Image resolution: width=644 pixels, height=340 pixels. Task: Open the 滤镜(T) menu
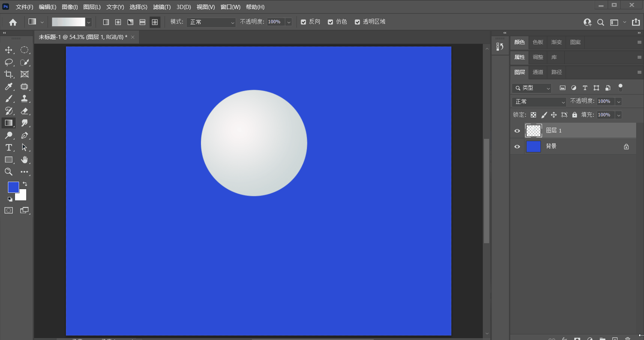pyautogui.click(x=162, y=7)
